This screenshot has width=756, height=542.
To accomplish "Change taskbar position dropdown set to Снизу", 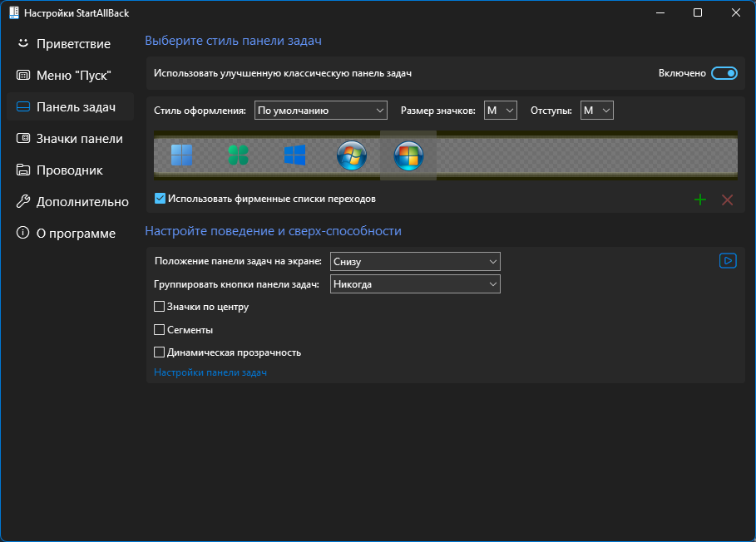I will click(x=415, y=262).
